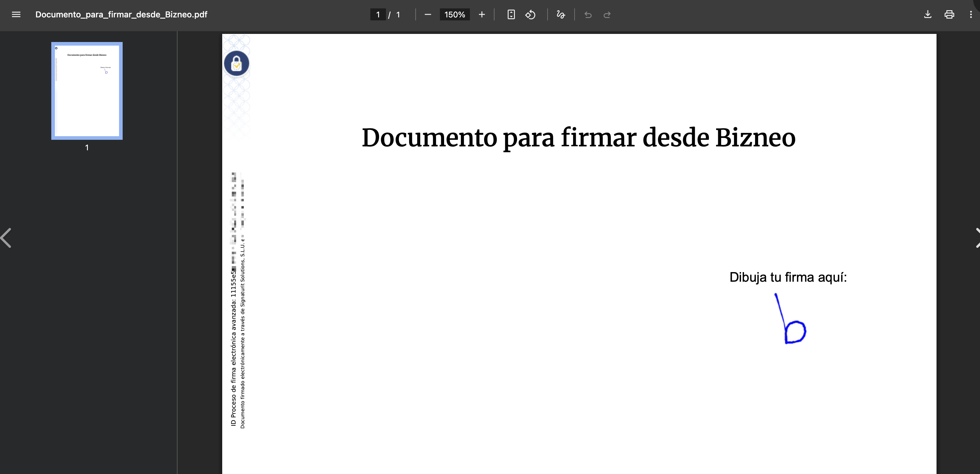Click the undo arrow
Viewport: 980px width, 474px height.
coord(588,14)
